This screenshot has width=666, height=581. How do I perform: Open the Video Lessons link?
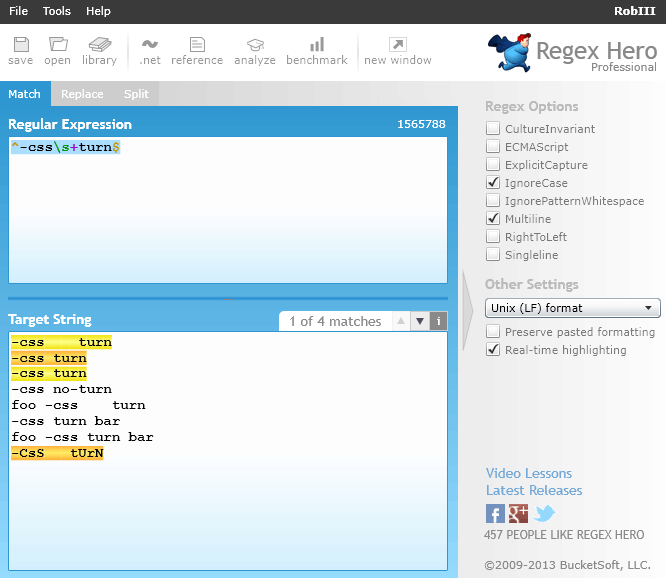(x=529, y=473)
